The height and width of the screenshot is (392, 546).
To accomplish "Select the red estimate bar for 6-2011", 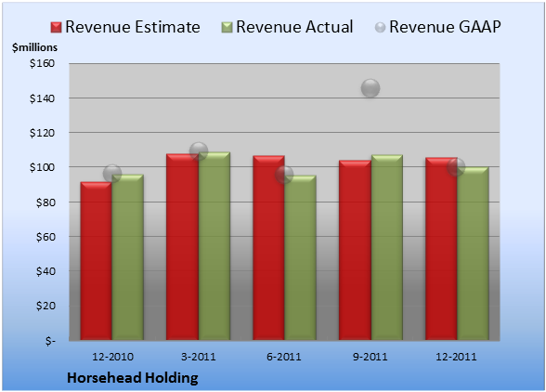I will pos(268,248).
